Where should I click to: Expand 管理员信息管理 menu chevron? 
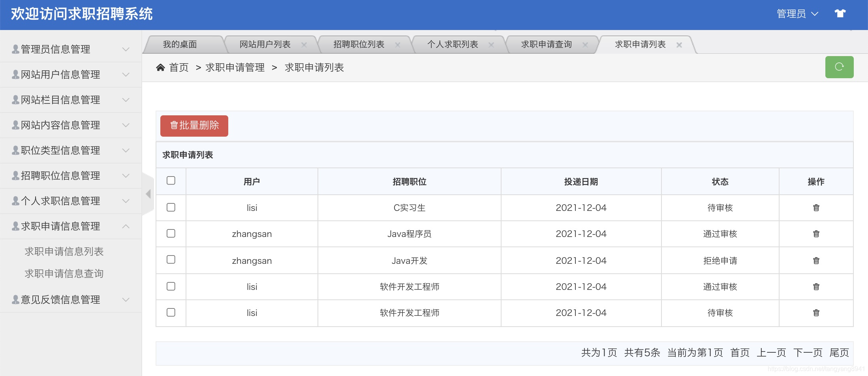(x=126, y=49)
